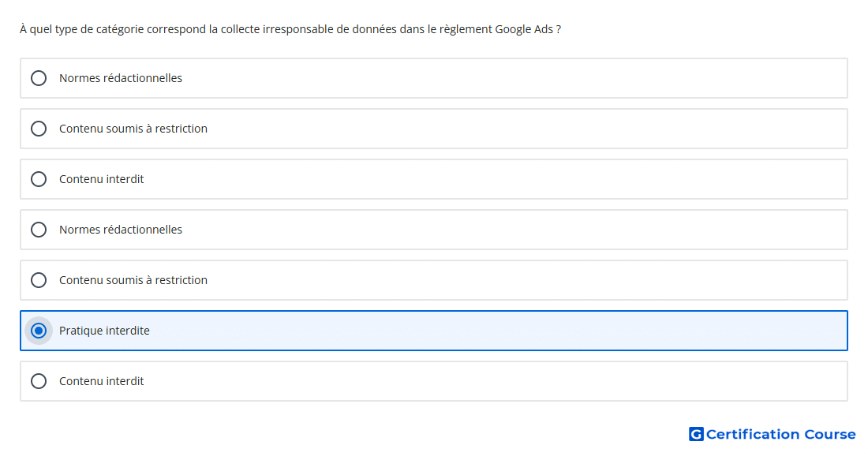Click empty area of top 'Normes rédactionnelles' row
Viewport: 868px width, 449px height.
click(x=498, y=78)
